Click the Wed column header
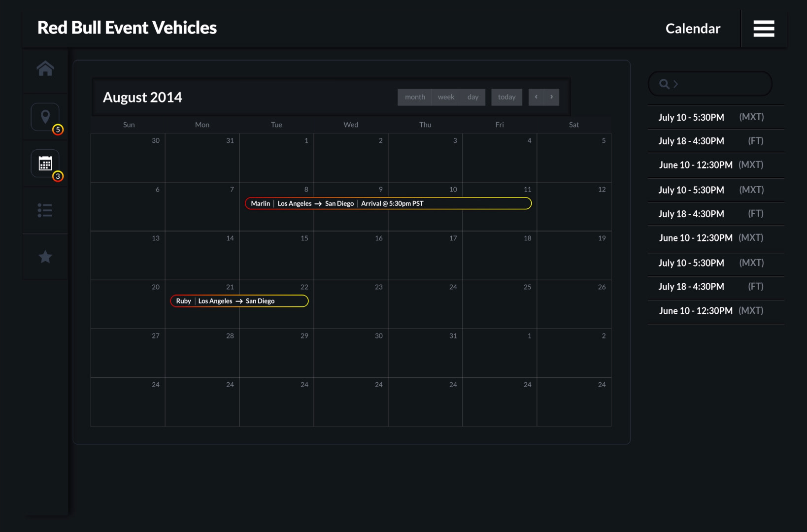Image resolution: width=807 pixels, height=532 pixels. [351, 125]
